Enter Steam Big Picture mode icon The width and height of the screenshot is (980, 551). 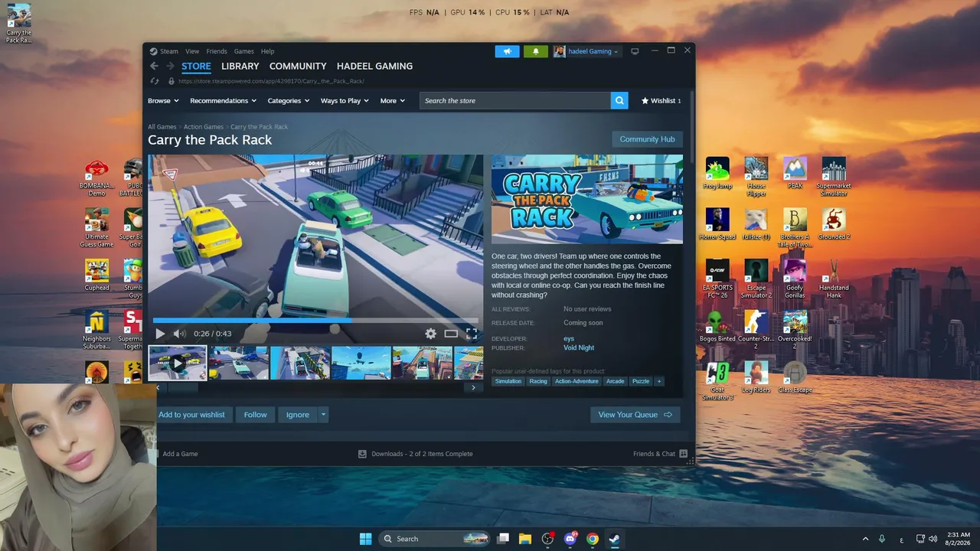[x=635, y=51]
